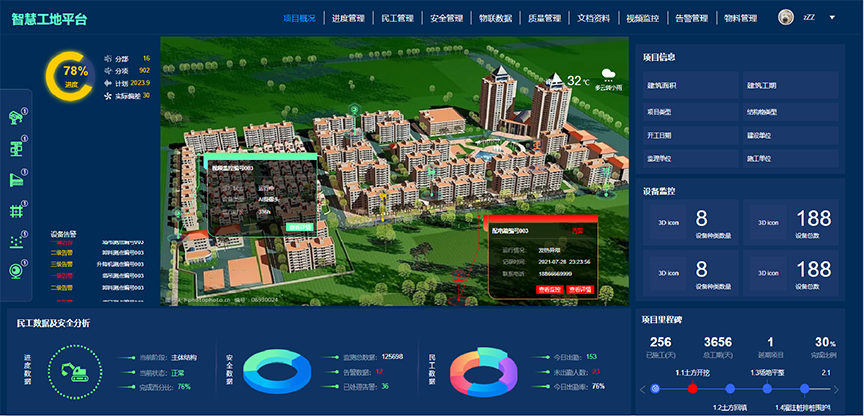Click the excavator icon in progress data
864x416 pixels.
pos(75,372)
